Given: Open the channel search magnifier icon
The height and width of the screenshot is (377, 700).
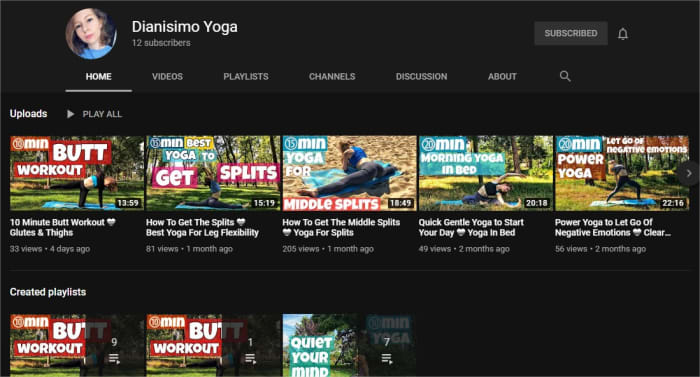Looking at the screenshot, I should coord(565,76).
